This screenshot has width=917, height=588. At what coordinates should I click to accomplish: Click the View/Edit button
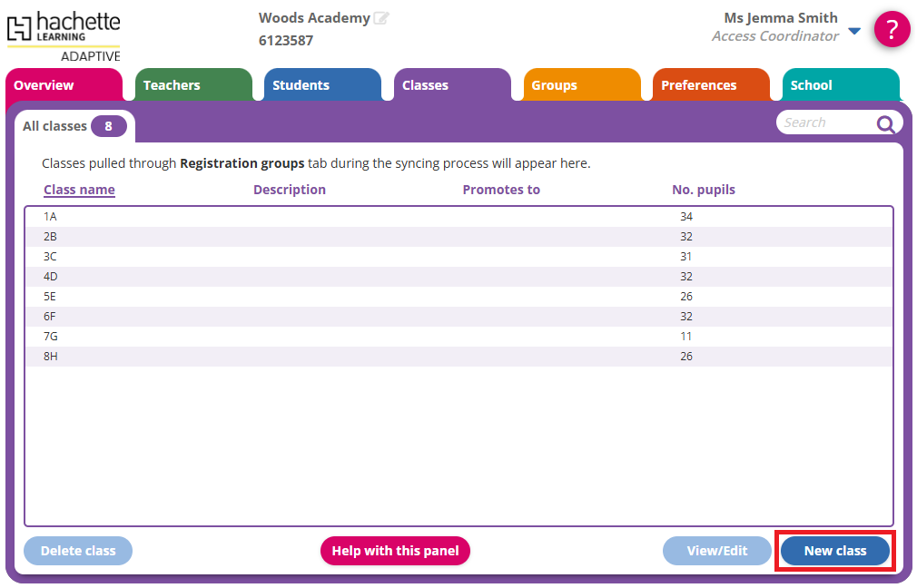716,551
